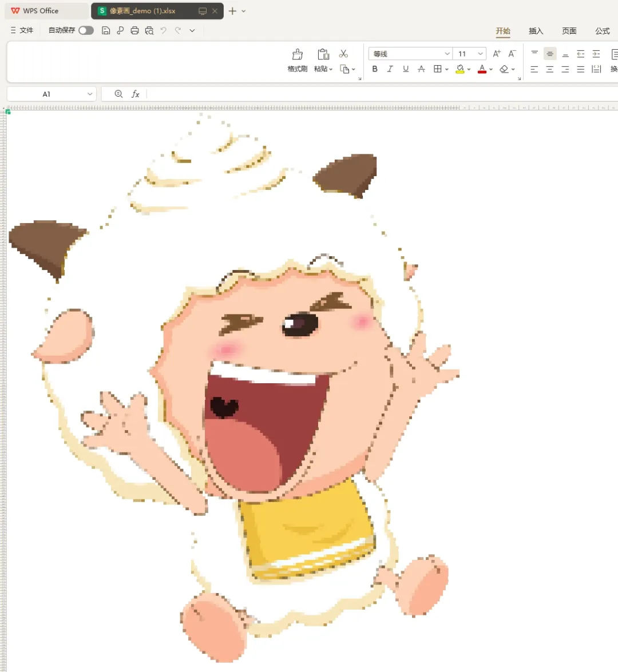Switch to the WPS Office home tab
618x672 pixels.
(46, 11)
